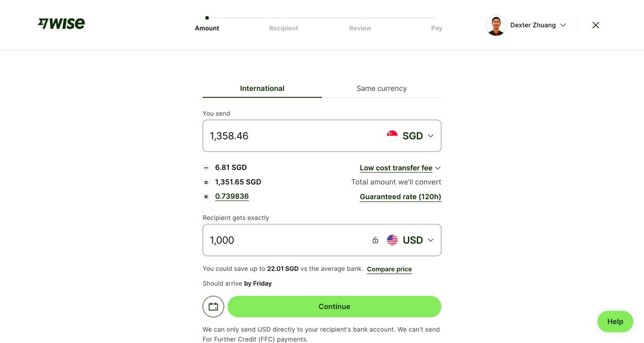
Task: Expand the Low cost transfer fee options
Action: 400,168
